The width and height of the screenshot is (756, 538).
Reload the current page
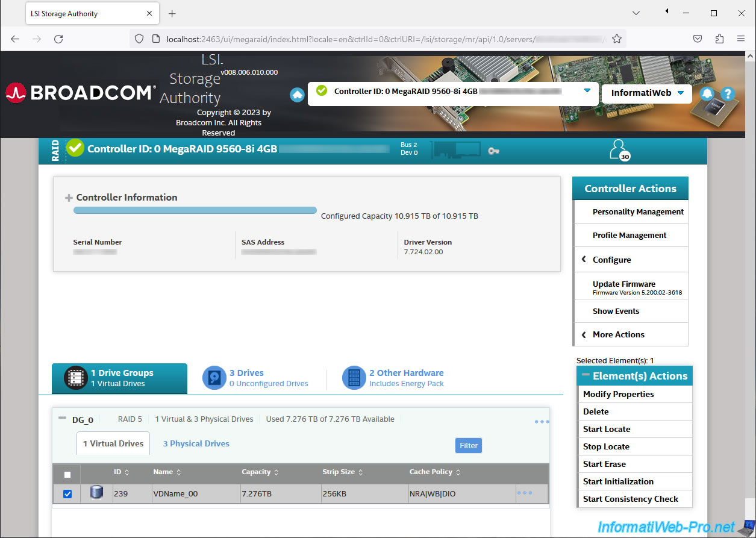(58, 39)
